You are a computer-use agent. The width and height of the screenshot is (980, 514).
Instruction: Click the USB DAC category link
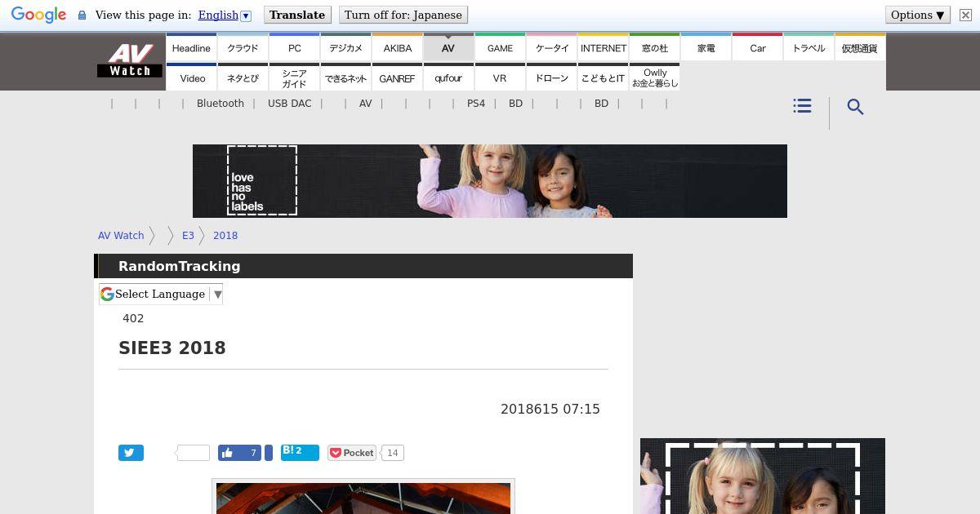[x=290, y=104]
